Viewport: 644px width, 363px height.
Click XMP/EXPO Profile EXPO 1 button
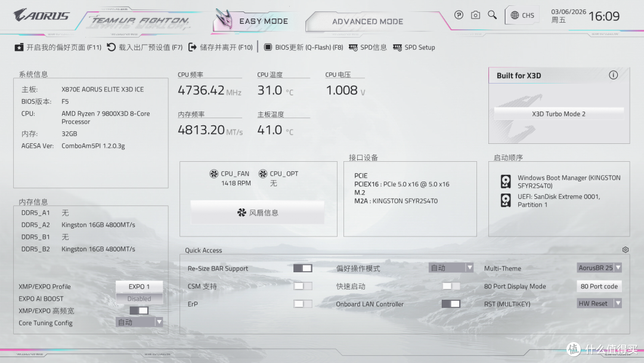pos(139,287)
